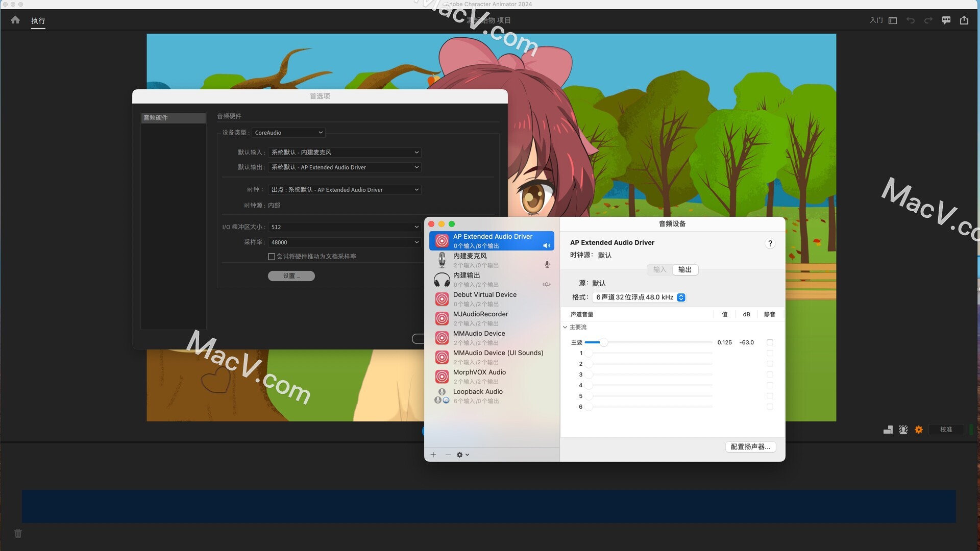Open 默认输出 dropdown
This screenshot has height=551, width=980.
pos(345,167)
